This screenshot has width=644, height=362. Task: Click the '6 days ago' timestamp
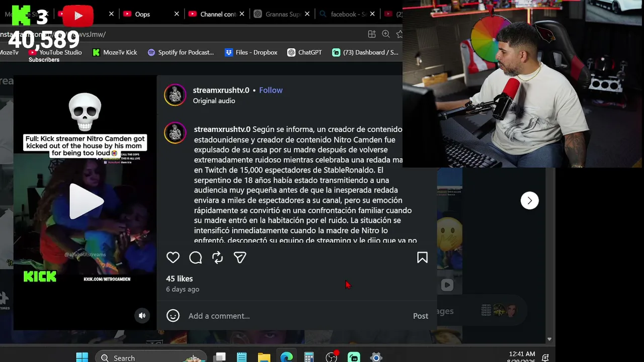click(x=183, y=289)
